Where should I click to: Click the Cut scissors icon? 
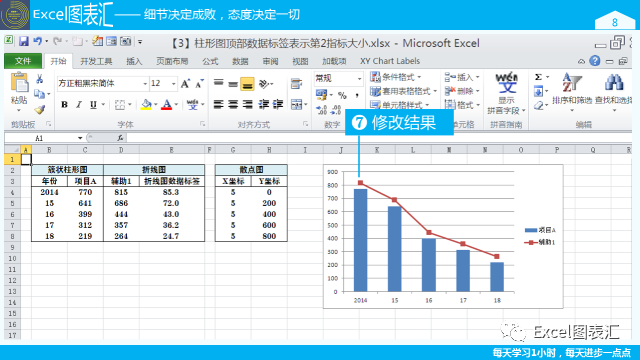tap(40, 79)
